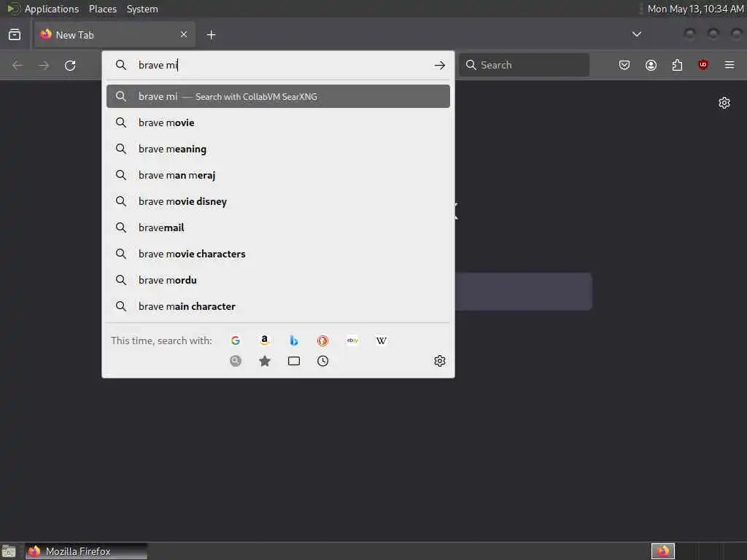This screenshot has height=560, width=747.
Task: Search open tabs via rectangle icon
Action: click(294, 361)
